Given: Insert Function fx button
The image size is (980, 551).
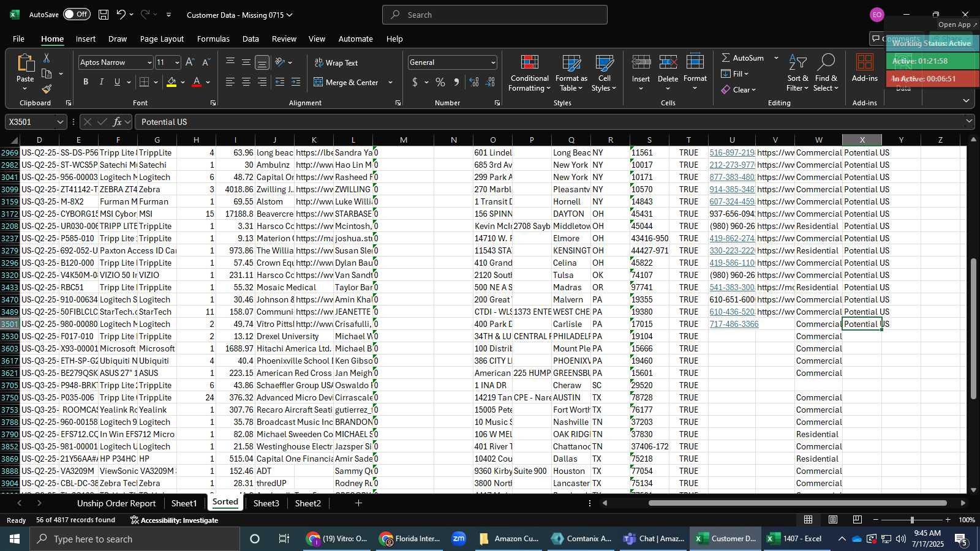Looking at the screenshot, I should (117, 122).
